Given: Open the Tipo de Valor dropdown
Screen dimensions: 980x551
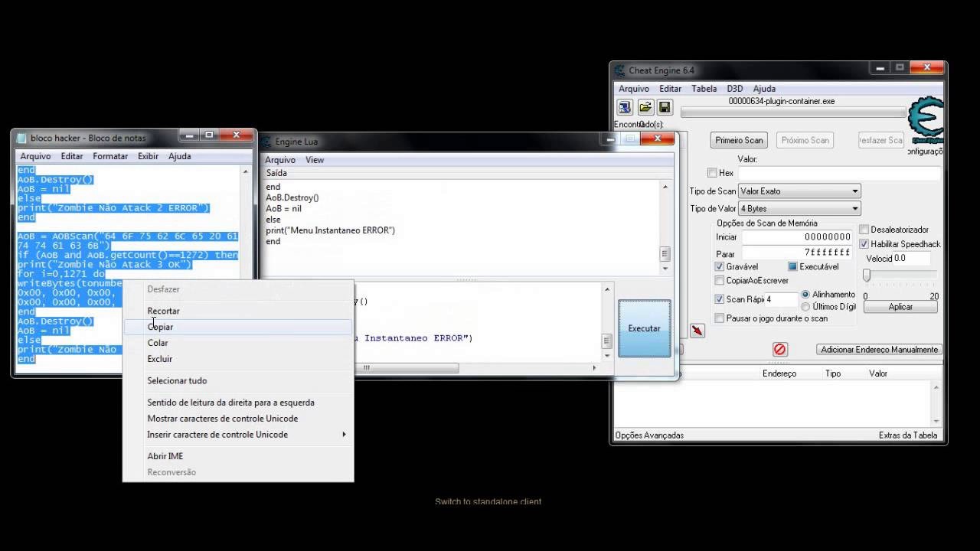Looking at the screenshot, I should point(799,208).
